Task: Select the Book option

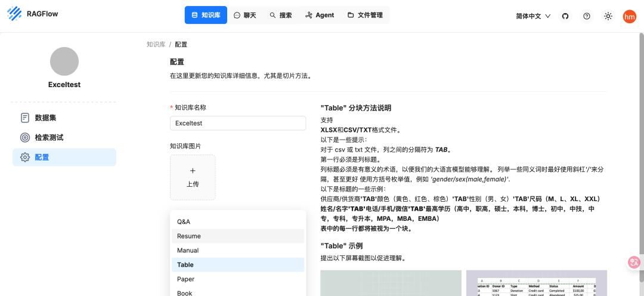Action: (x=238, y=292)
